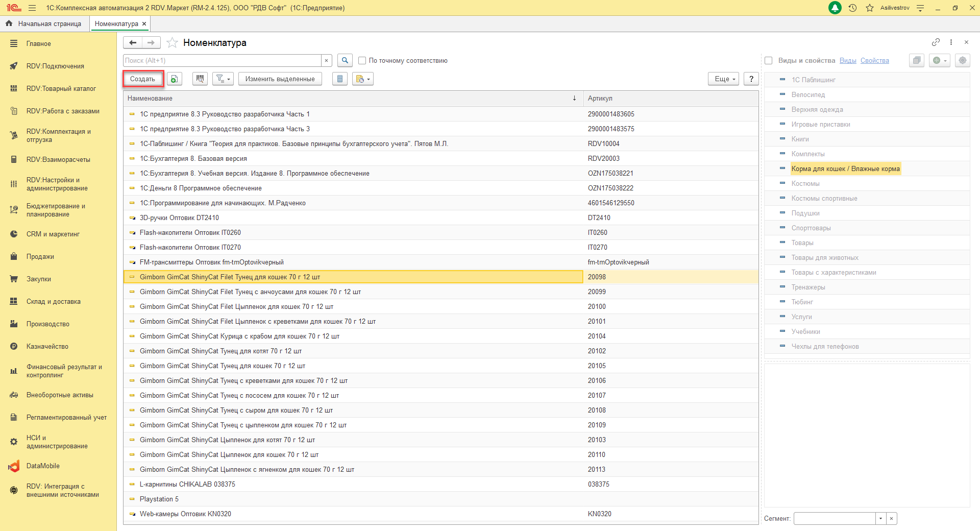This screenshot has width=980, height=531.
Task: Click the 'Свойства' link
Action: pos(874,60)
